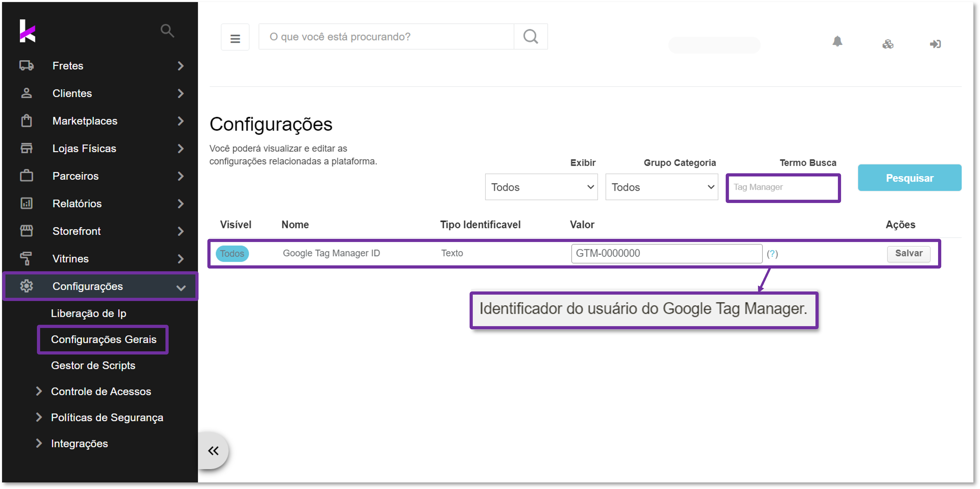Click the (?) help icon next to GTM value
980x489 pixels.
tap(772, 254)
